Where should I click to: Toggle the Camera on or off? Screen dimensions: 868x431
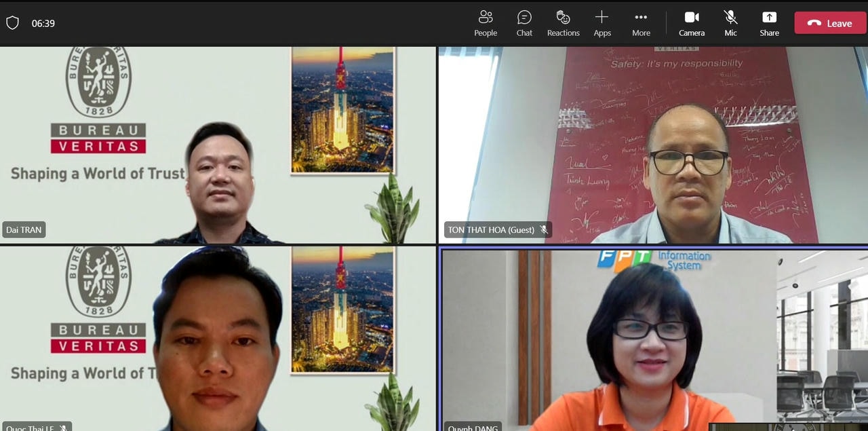[x=691, y=23]
